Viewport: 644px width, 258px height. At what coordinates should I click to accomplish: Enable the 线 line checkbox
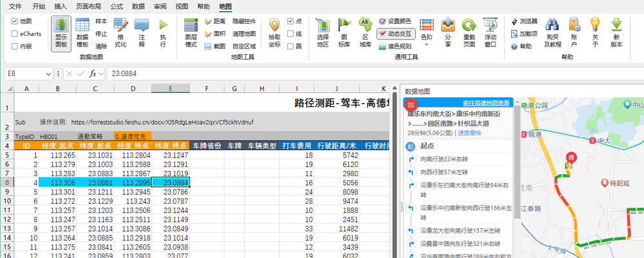coord(290,34)
